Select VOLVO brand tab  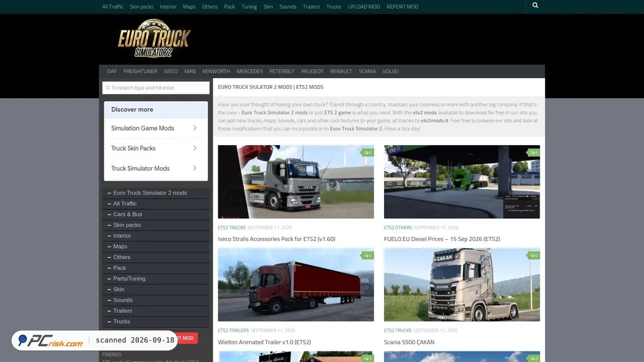point(390,71)
